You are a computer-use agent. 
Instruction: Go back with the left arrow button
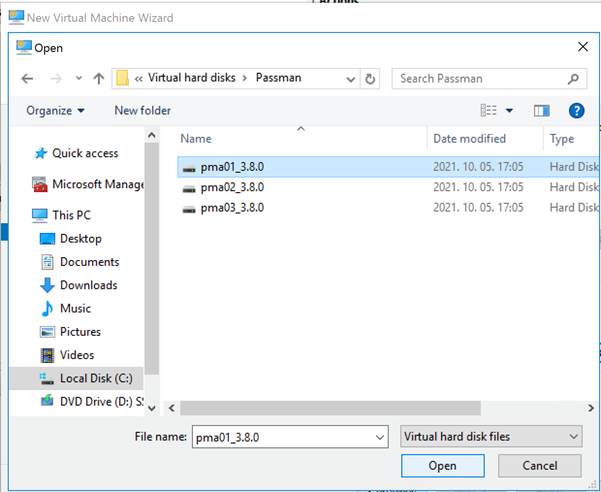[x=27, y=79]
